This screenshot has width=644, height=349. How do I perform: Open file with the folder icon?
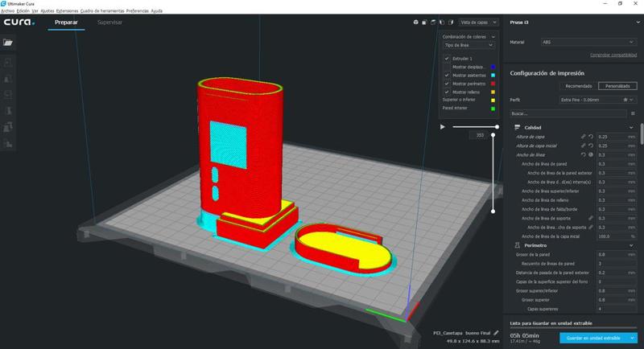coord(8,43)
